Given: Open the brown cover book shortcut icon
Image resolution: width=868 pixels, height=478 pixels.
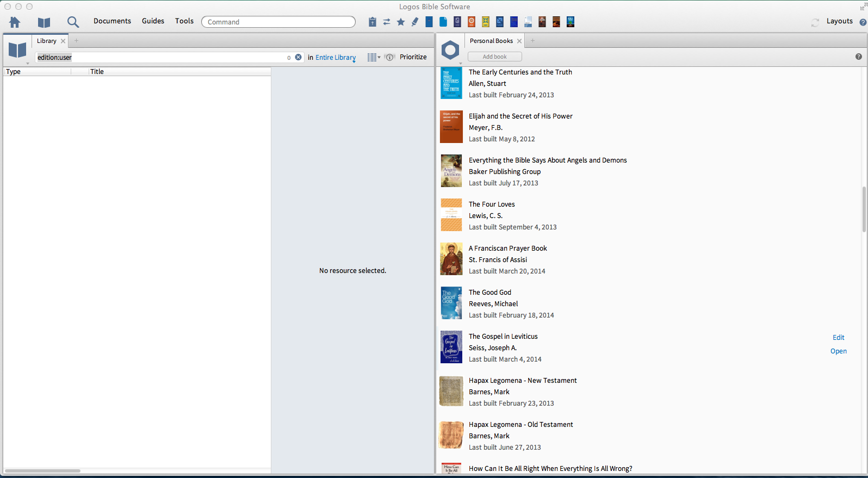Looking at the screenshot, I should tap(542, 22).
